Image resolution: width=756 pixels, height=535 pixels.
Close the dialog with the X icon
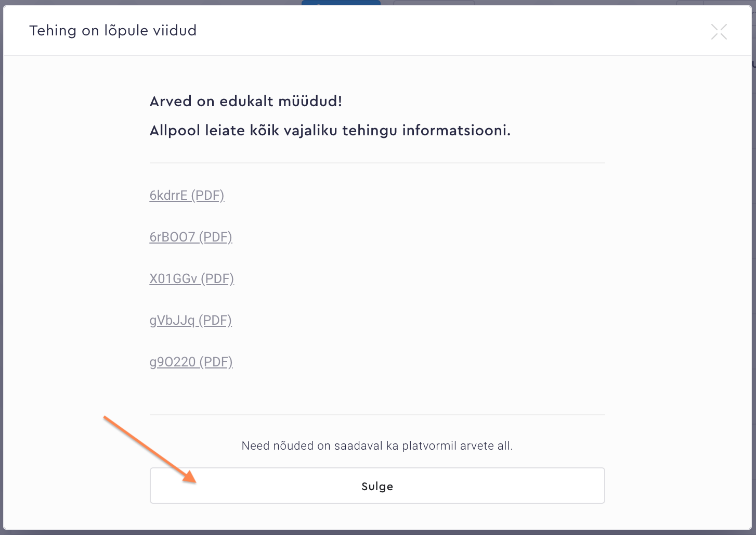719,32
